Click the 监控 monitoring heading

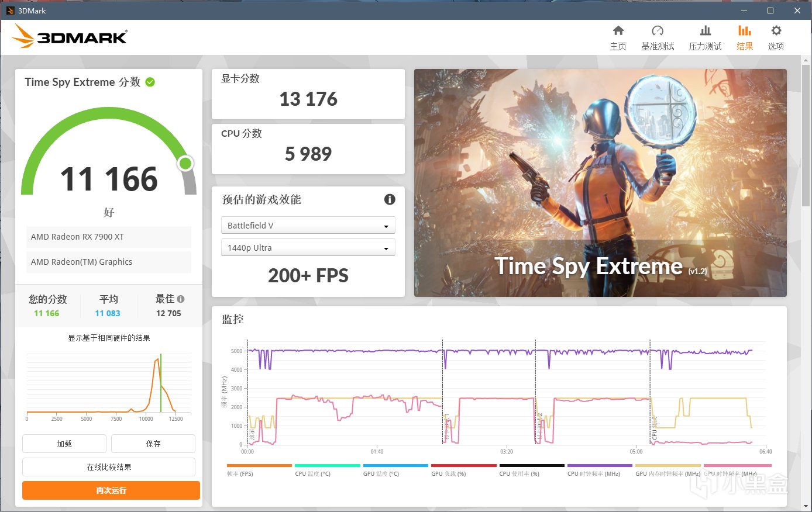click(233, 319)
